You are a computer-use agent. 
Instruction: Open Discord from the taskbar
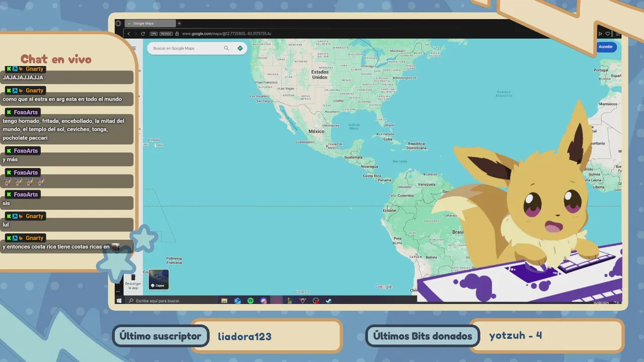[x=264, y=301]
